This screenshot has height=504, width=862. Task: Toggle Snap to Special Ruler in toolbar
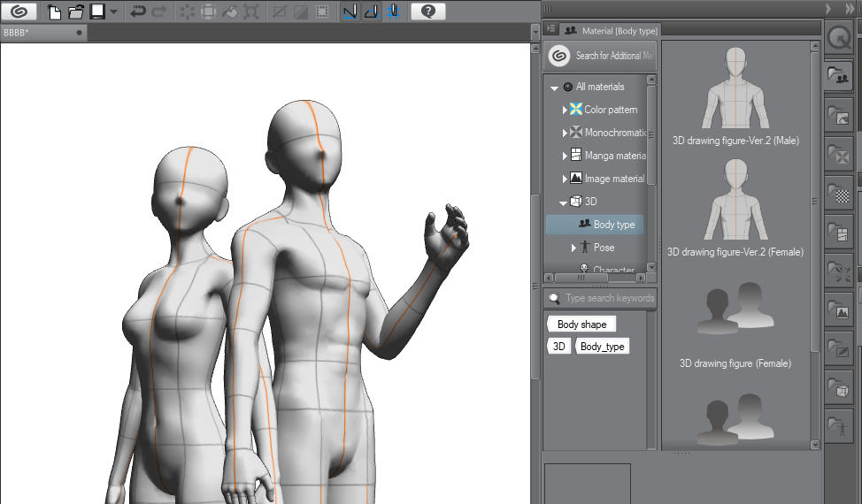click(372, 11)
